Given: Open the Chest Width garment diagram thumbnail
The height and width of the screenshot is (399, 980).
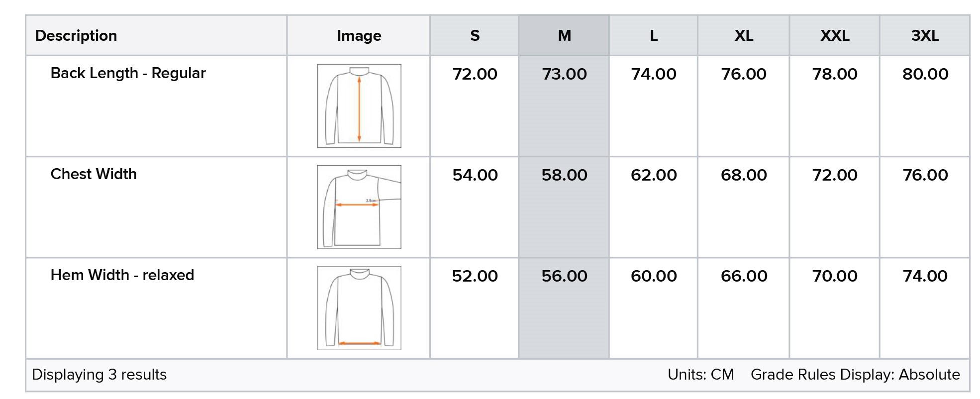Looking at the screenshot, I should click(359, 207).
